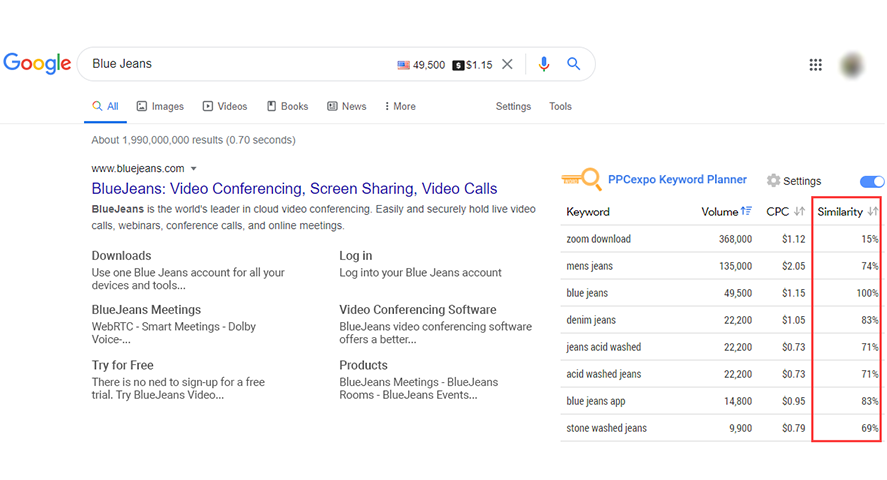This screenshot has width=887, height=480.
Task: Switch to the Images tab
Action: click(x=160, y=106)
